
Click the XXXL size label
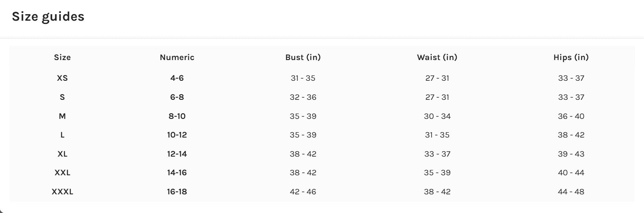tap(62, 191)
